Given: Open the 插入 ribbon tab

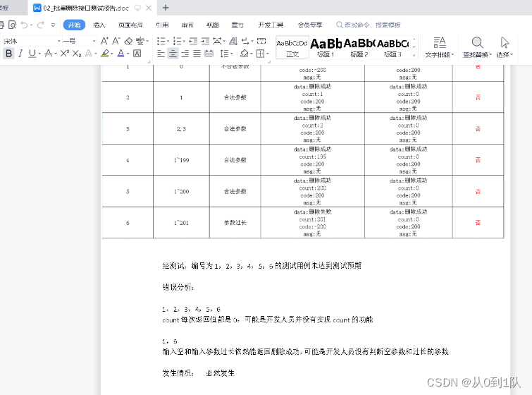Looking at the screenshot, I should pyautogui.click(x=99, y=25).
